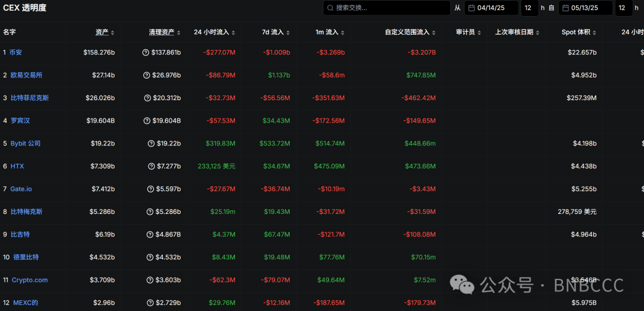Viewport: 644px width, 311px height.
Task: Open the Crypto.com exchange link
Action: (30, 280)
